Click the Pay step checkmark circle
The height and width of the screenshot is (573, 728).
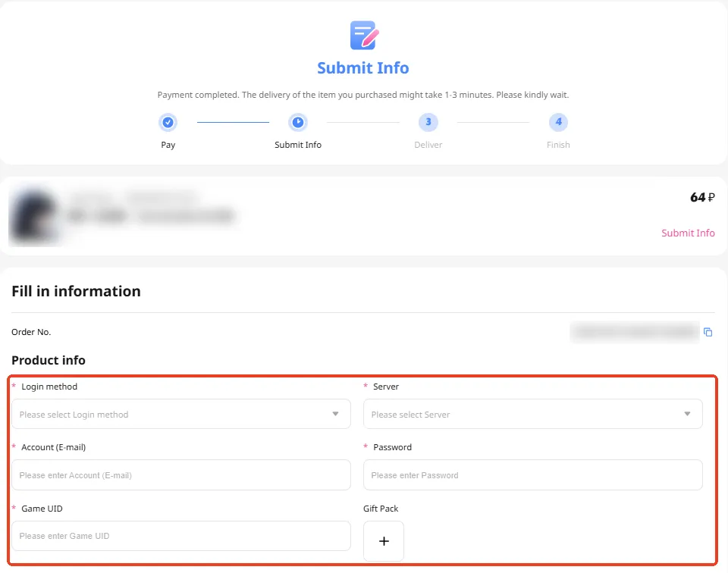pyautogui.click(x=168, y=123)
